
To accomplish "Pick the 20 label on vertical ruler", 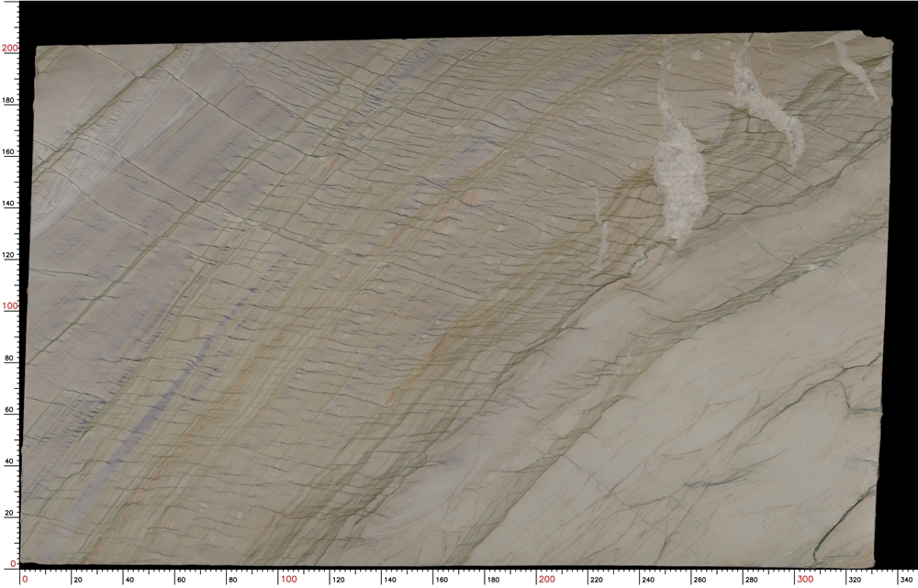I will [x=10, y=513].
